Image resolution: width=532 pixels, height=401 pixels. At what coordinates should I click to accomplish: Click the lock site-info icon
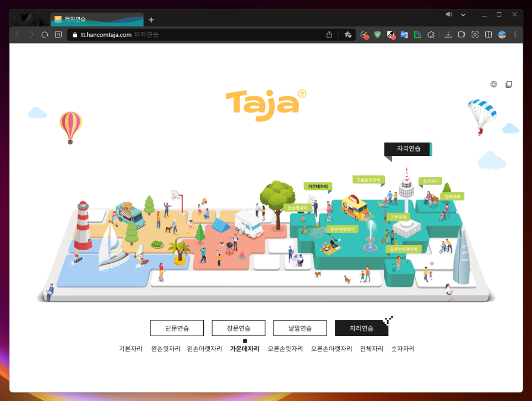(75, 35)
